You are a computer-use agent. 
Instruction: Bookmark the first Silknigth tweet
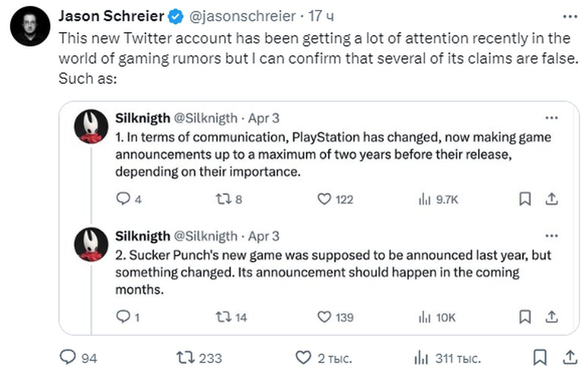(x=525, y=199)
